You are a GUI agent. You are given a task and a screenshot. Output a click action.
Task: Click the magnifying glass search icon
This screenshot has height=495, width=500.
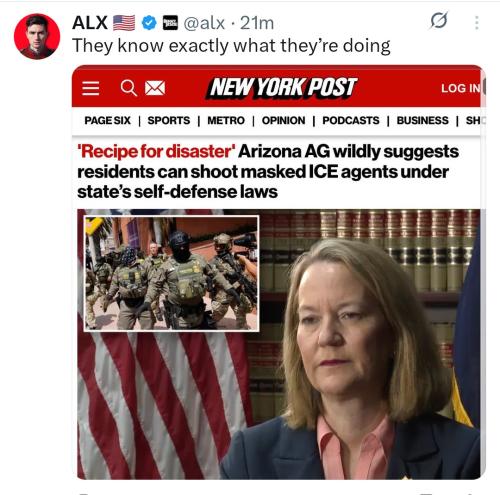pyautogui.click(x=129, y=88)
